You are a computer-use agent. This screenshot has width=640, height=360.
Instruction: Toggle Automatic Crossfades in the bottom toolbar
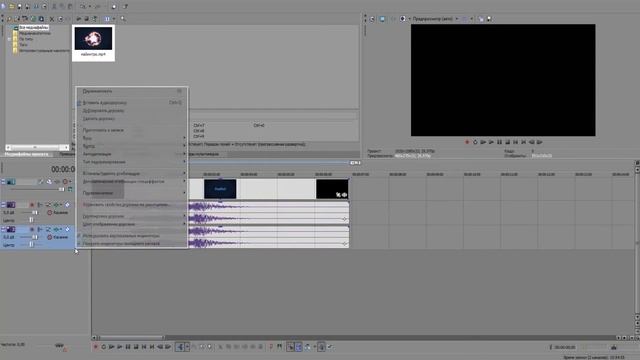(x=298, y=347)
